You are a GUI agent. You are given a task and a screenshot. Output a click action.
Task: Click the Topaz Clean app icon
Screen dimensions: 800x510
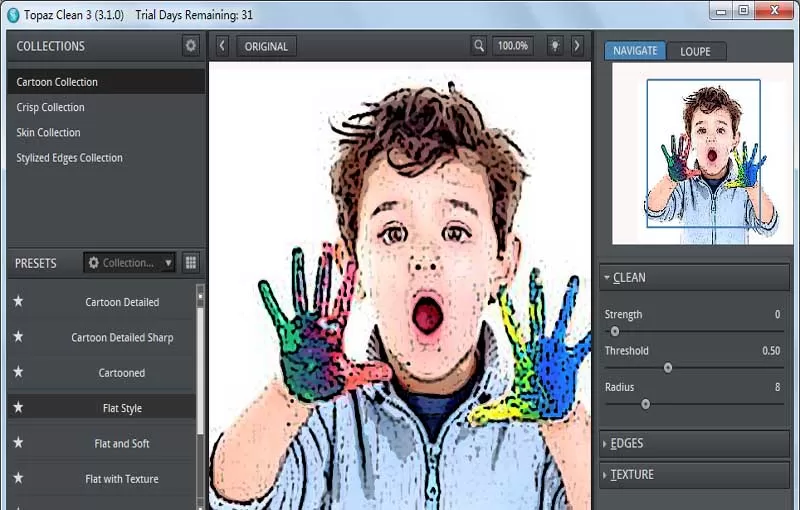tap(13, 15)
